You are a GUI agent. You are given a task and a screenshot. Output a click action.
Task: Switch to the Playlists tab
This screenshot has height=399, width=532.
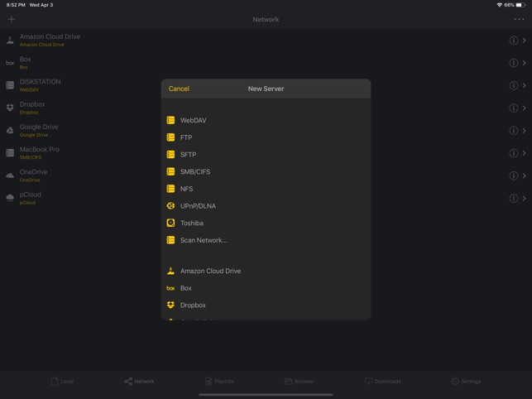[219, 382]
